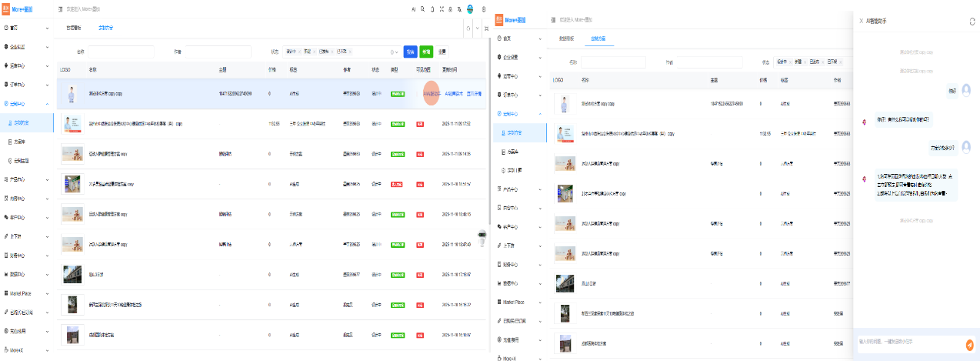The image size is (980, 361).
Task: Click the 重置 reset button
Action: tap(442, 52)
